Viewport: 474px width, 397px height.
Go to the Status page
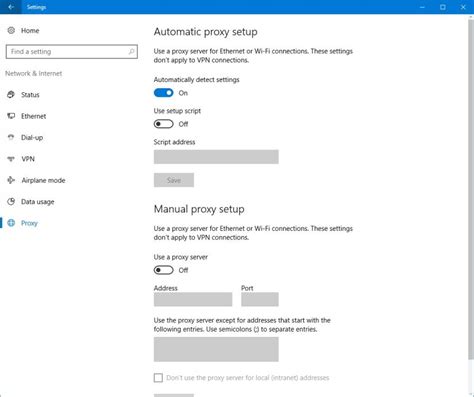(x=30, y=95)
